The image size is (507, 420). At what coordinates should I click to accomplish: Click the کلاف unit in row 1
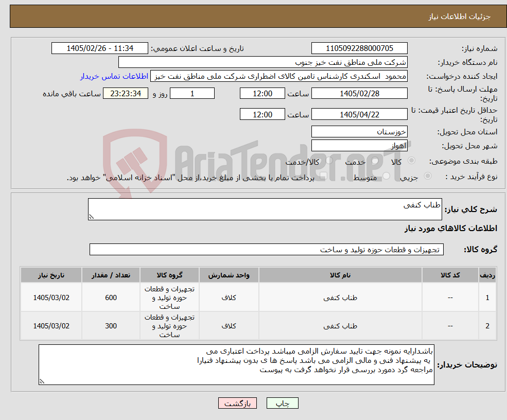coord(229,297)
